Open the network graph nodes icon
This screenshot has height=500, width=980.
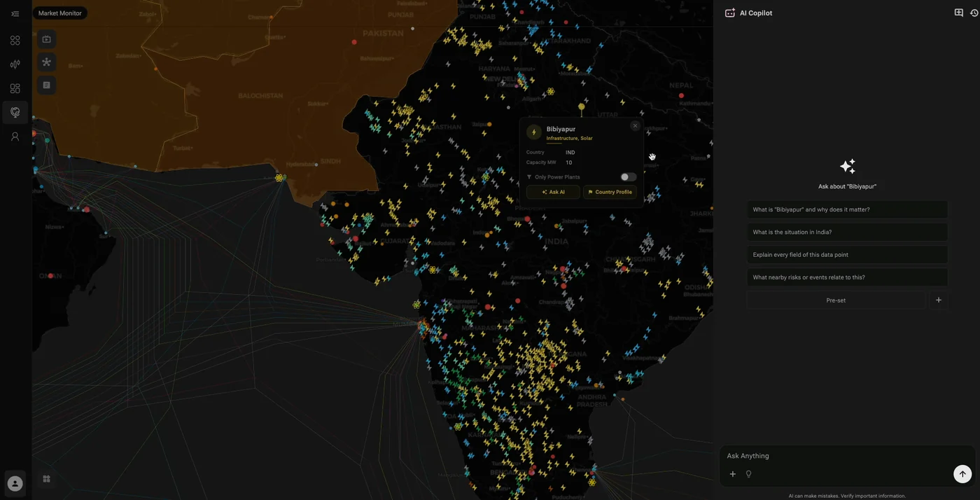(46, 62)
